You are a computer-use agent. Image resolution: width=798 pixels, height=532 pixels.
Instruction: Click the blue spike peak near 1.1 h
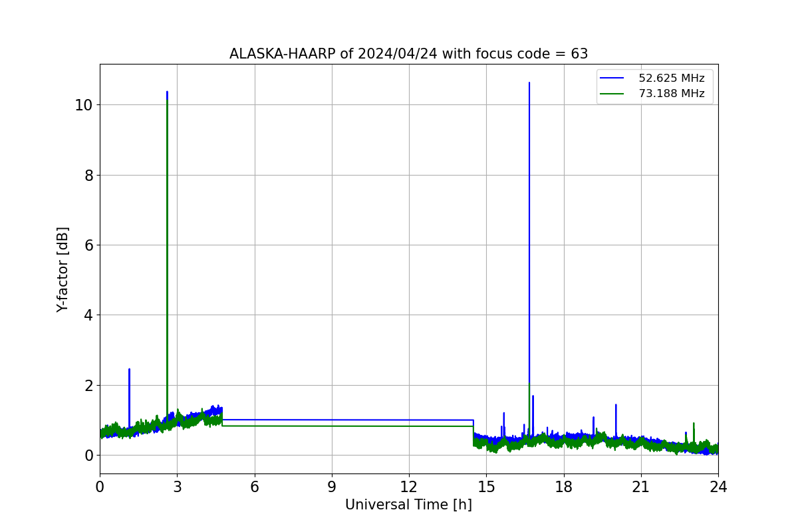(x=129, y=370)
